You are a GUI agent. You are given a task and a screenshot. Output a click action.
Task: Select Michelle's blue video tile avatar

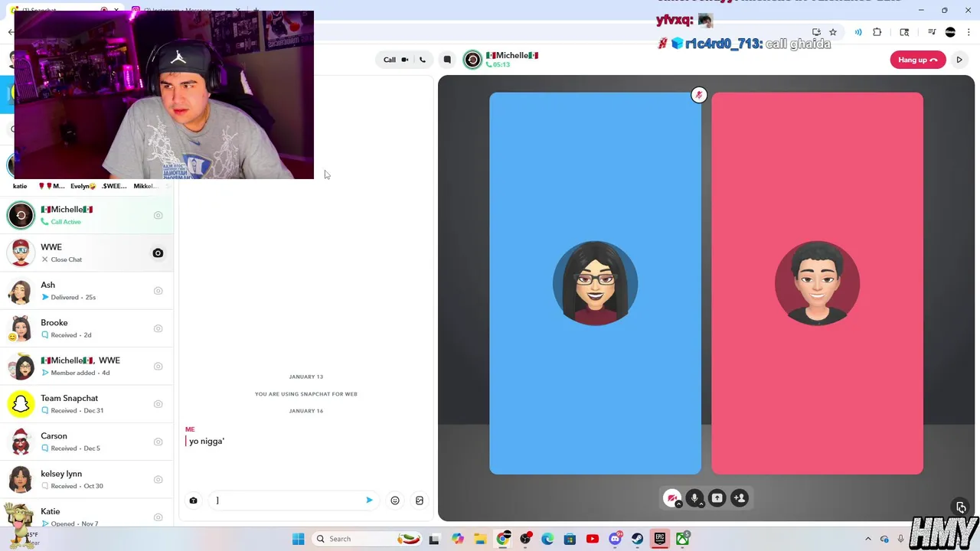pos(595,283)
